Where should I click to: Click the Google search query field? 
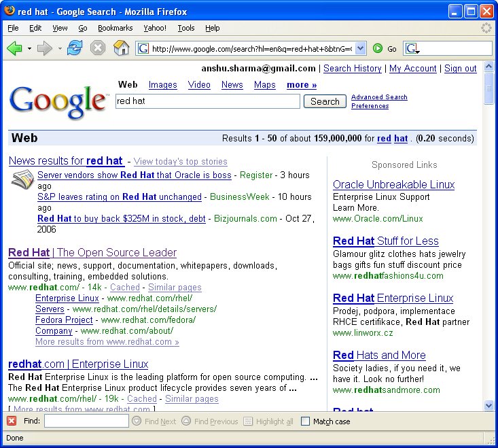coord(208,101)
